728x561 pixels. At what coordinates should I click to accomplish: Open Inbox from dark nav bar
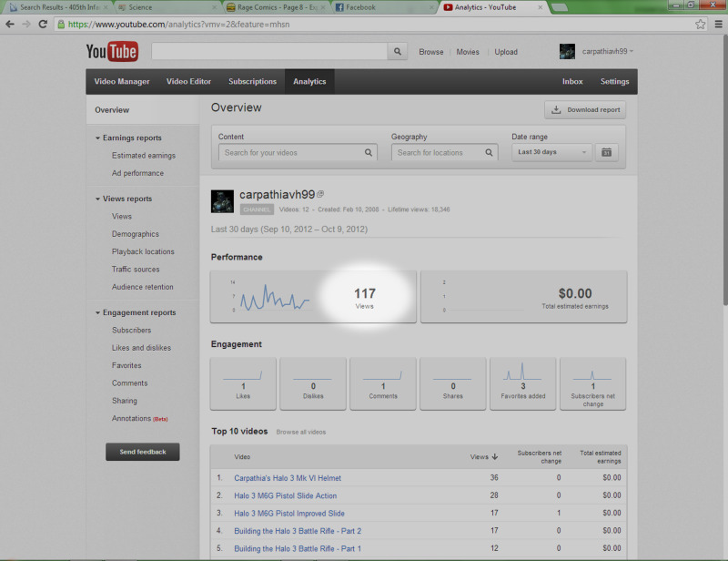[572, 81]
